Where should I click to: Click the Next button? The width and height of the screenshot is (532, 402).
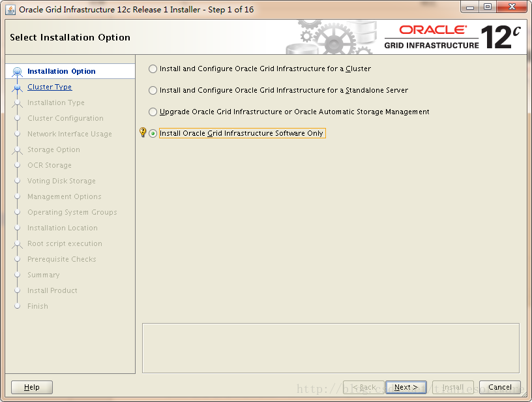click(406, 387)
